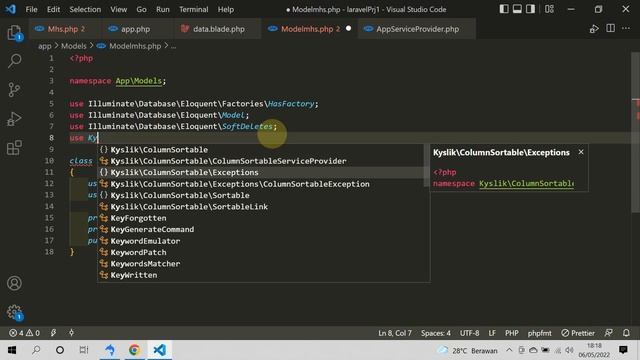Screen dimensions: 640x360
Task: Open the Search view in activity bar
Action: click(x=14, y=61)
